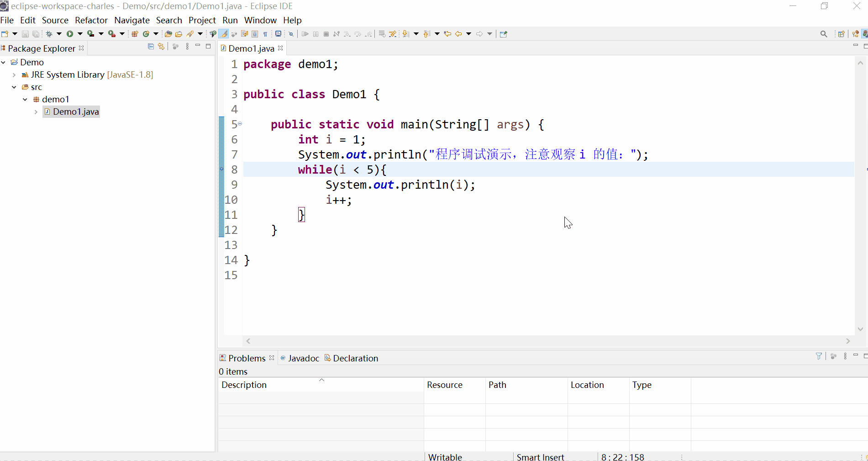Click the Open Perspective icon
Image resolution: width=868 pixels, height=461 pixels.
click(841, 34)
